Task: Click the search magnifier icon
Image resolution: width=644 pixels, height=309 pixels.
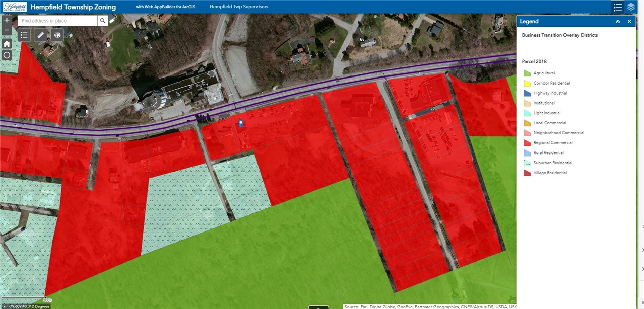Action: (103, 21)
